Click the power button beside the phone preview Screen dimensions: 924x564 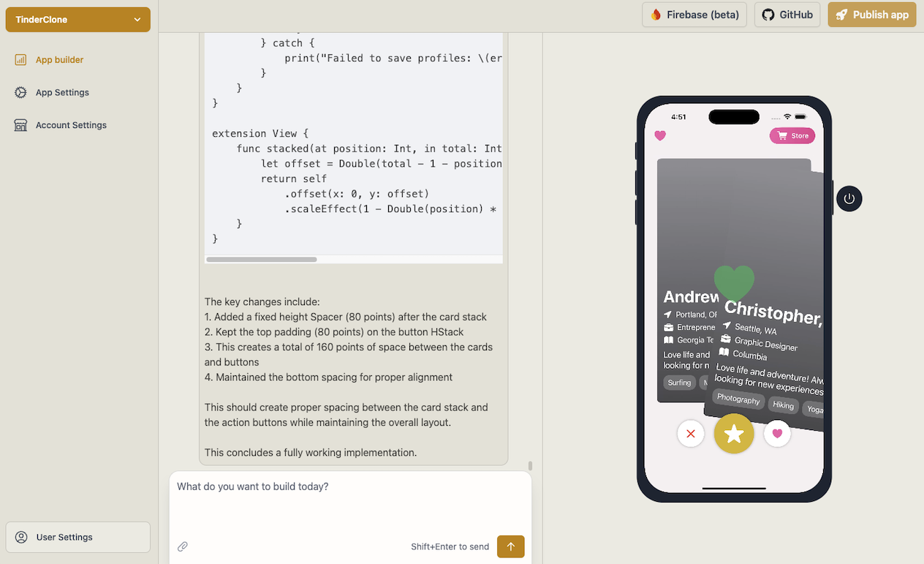849,198
